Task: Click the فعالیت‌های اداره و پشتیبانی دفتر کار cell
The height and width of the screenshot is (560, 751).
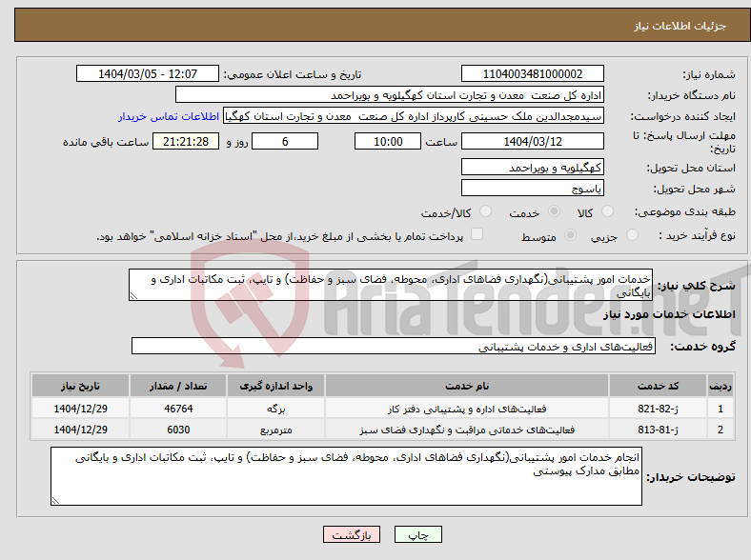Action: click(467, 409)
